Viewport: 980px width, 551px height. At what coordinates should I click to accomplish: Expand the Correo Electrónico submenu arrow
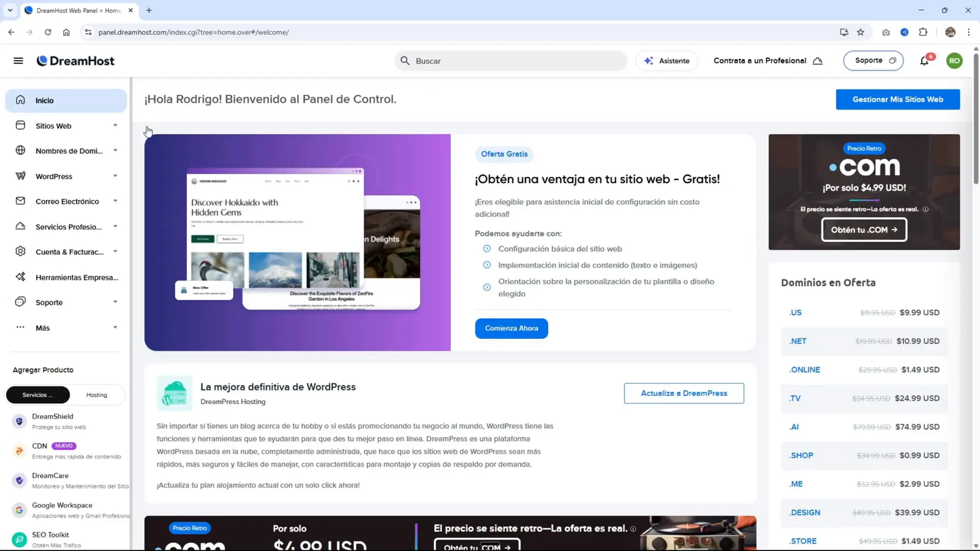click(x=115, y=201)
